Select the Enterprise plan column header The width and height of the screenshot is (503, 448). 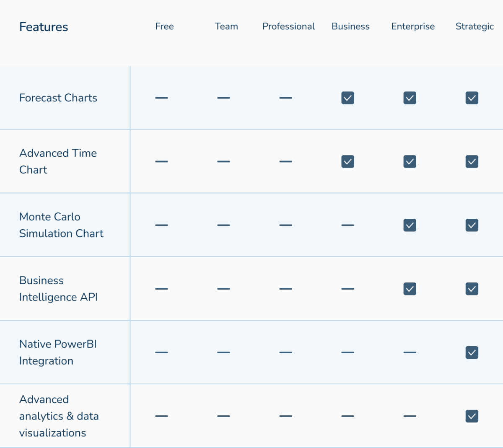click(413, 26)
